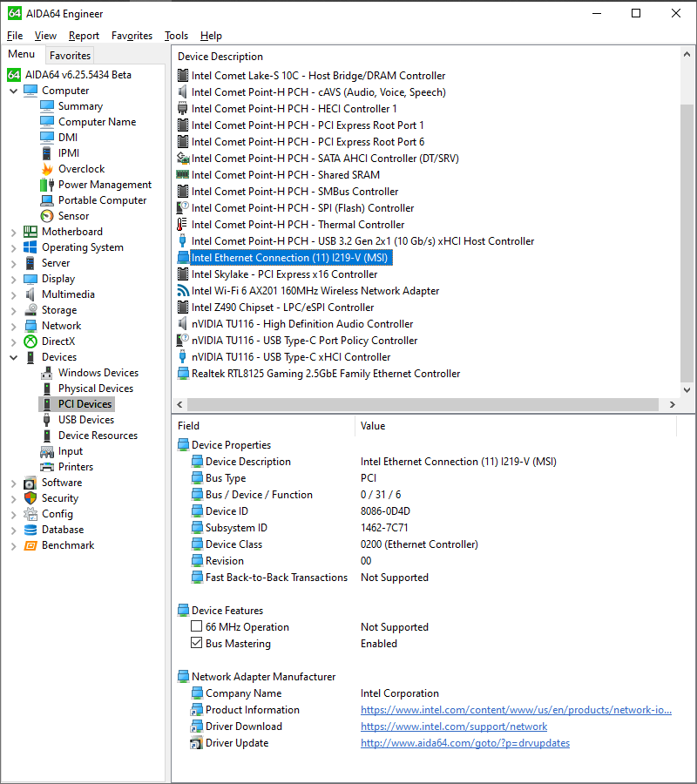This screenshot has width=697, height=784.
Task: Click the AIDA64 v6.25.5434 Beta root icon
Action: (14, 75)
